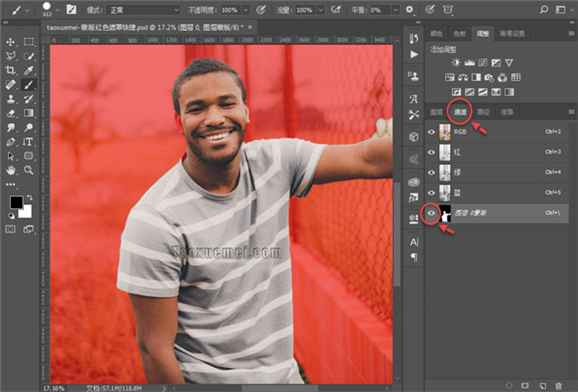Select the Crop tool

pos(11,70)
